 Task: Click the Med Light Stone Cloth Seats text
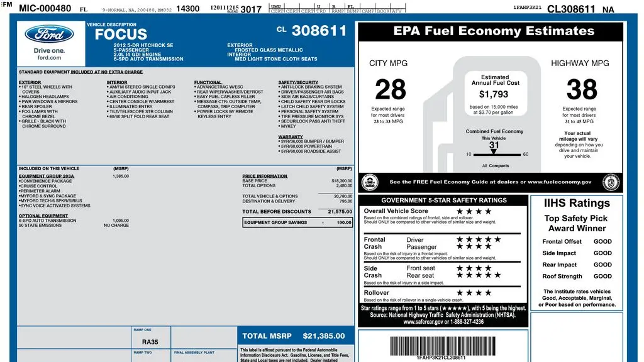pos(276,59)
